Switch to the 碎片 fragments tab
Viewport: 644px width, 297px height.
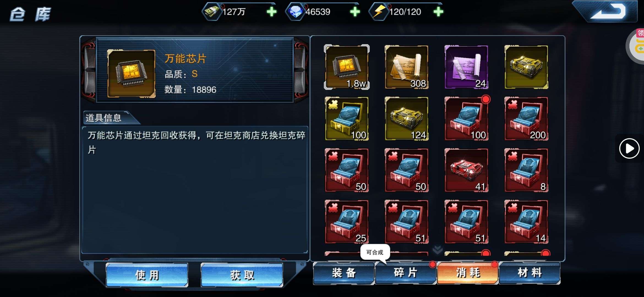click(x=406, y=273)
